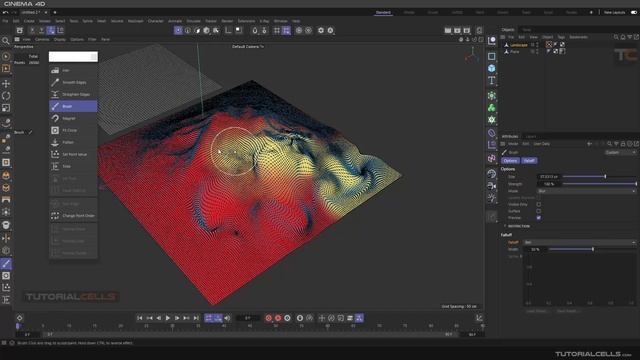
Task: Select the Options tab in brush attributes
Action: 510,161
